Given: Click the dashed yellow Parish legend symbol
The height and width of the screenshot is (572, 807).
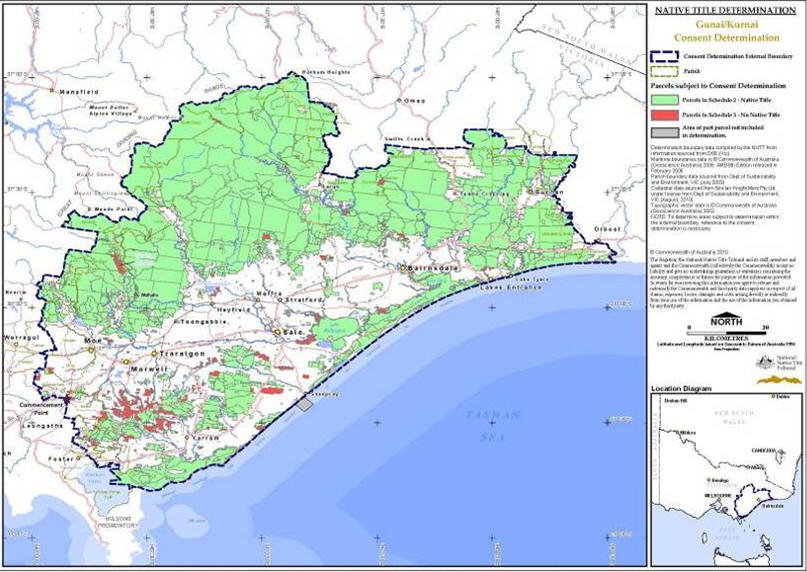Looking at the screenshot, I should [664, 71].
